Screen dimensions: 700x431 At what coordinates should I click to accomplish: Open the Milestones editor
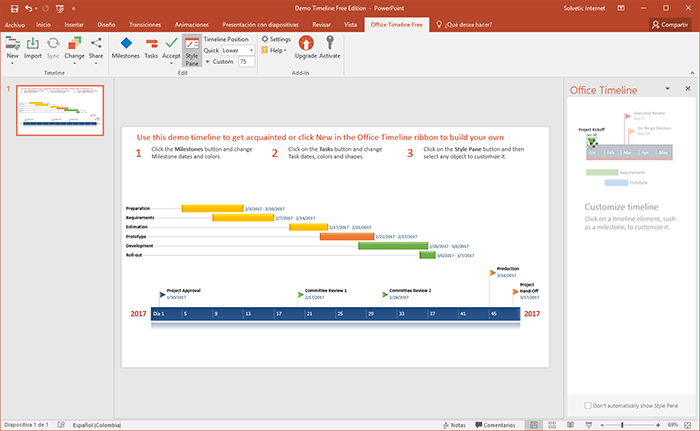(125, 48)
